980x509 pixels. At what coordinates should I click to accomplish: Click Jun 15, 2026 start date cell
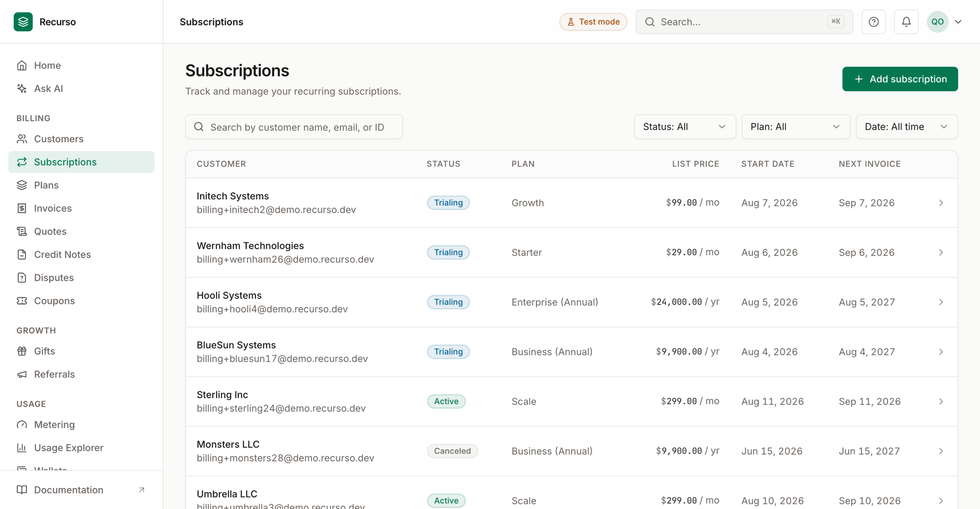click(772, 451)
